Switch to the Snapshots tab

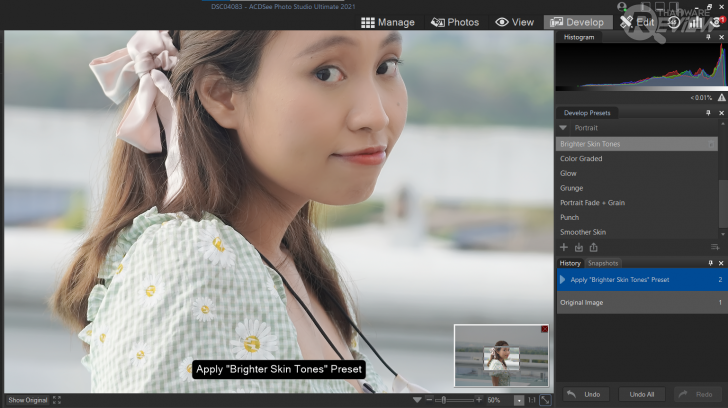tap(603, 263)
